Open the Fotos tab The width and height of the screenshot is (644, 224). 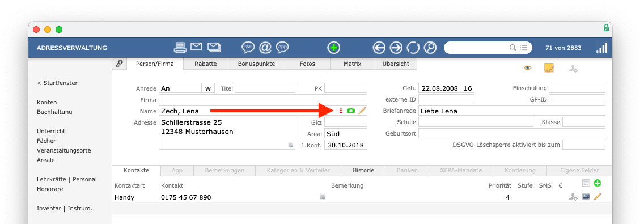308,64
